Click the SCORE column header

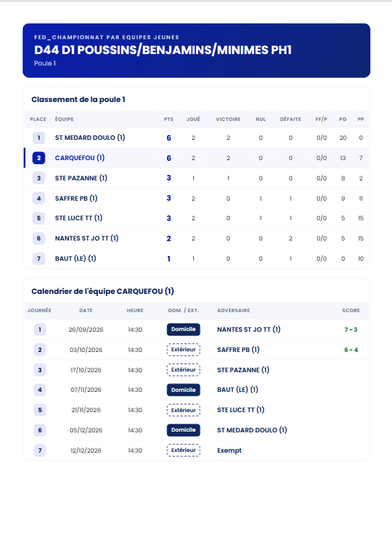tap(351, 310)
